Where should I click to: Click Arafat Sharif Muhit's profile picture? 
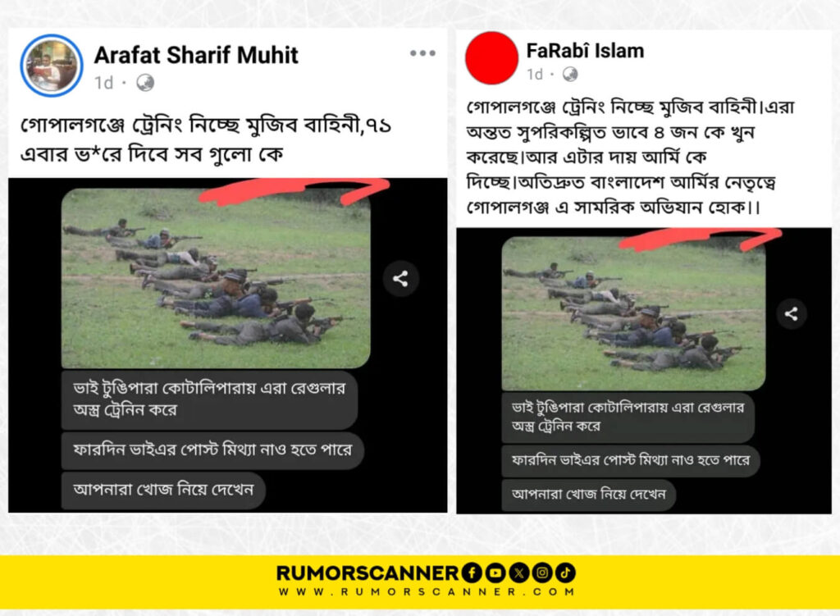point(52,66)
